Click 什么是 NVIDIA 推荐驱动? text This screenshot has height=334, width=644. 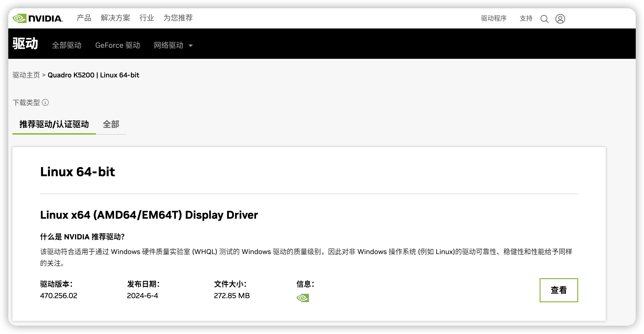click(82, 237)
